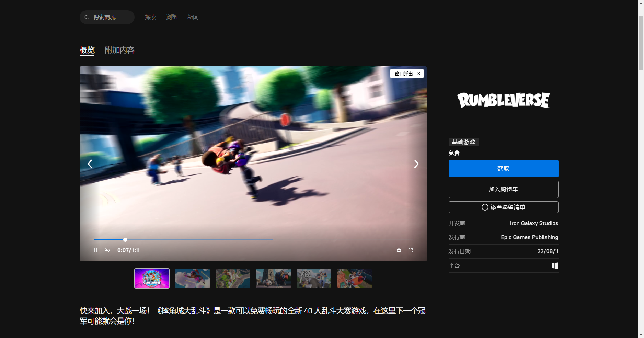
Task: Open publisher Epic Games Publishing link
Action: click(529, 237)
